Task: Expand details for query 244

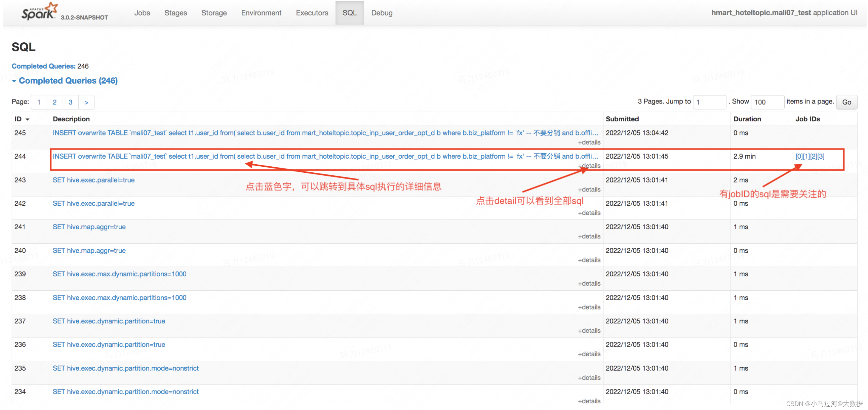Action: (589, 165)
